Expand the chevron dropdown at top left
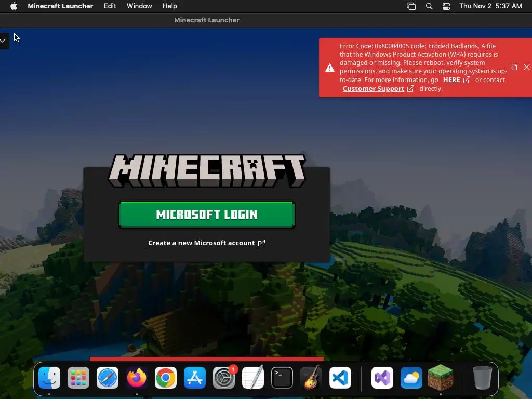The width and height of the screenshot is (532, 399). pos(3,41)
